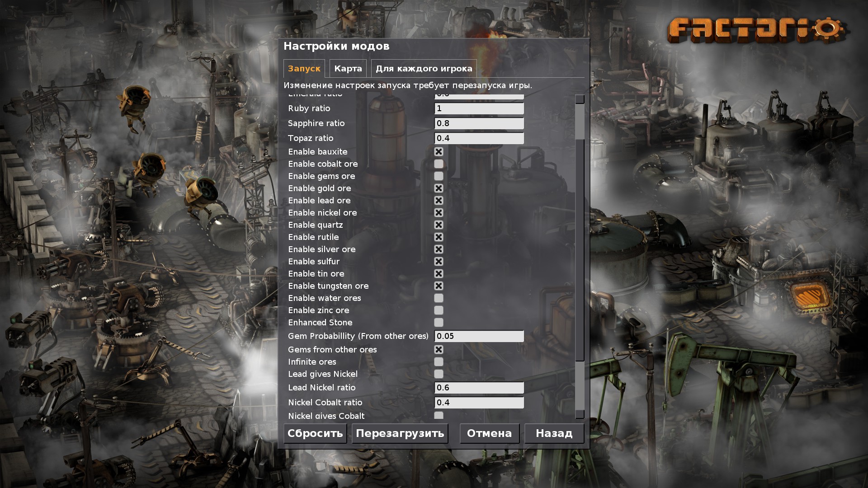This screenshot has width=868, height=488.
Task: Uncheck Gems from other ores
Action: coord(439,350)
